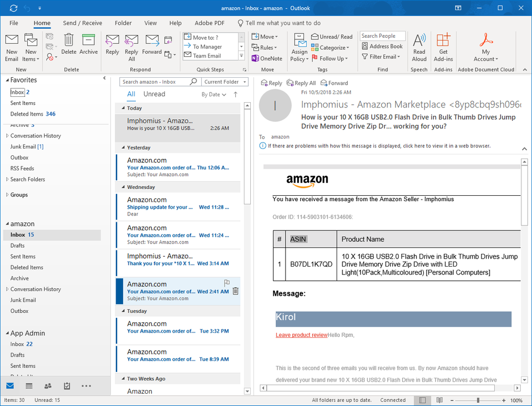Switch to Mail view

pyautogui.click(x=10, y=386)
